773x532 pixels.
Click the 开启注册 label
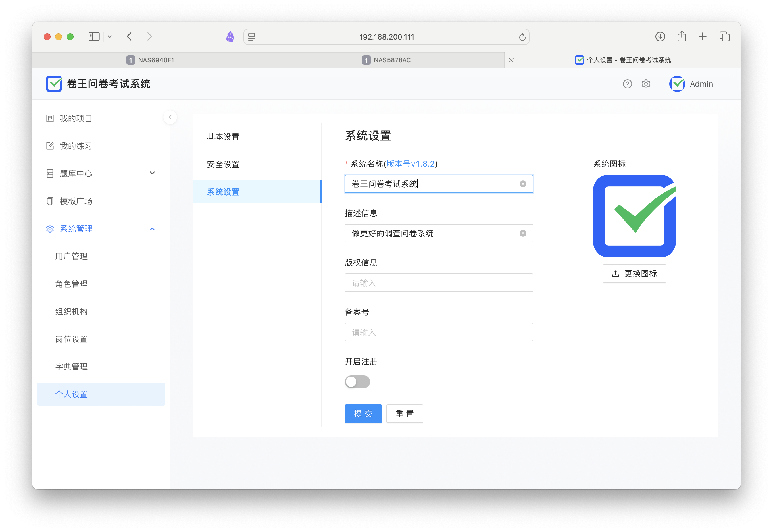(361, 362)
